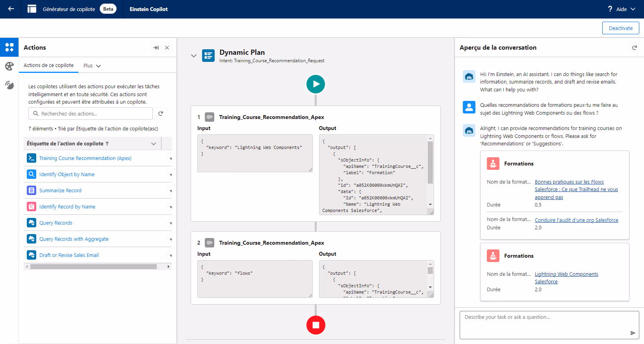Close the Actions panel
The height and width of the screenshot is (344, 644).
(x=167, y=48)
